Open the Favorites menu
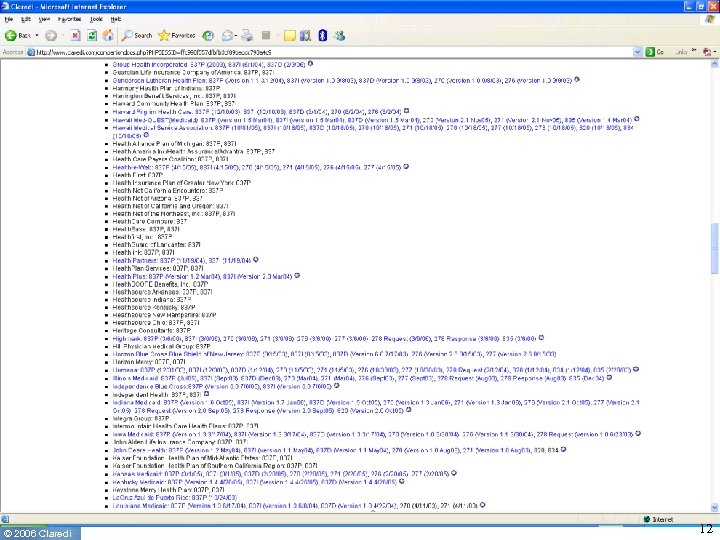 tap(69, 19)
